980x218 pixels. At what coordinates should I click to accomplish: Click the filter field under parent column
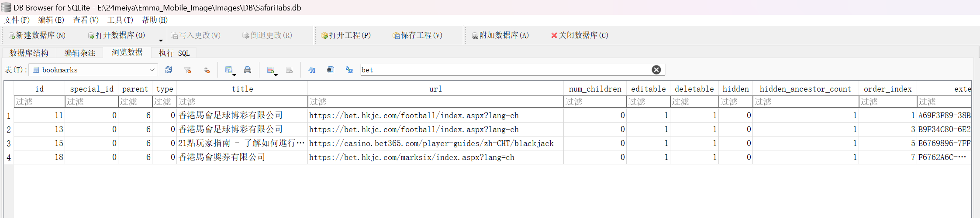(135, 102)
